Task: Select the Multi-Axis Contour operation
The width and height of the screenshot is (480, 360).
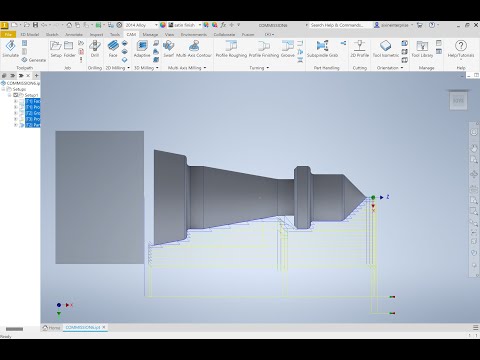Action: pos(194,49)
